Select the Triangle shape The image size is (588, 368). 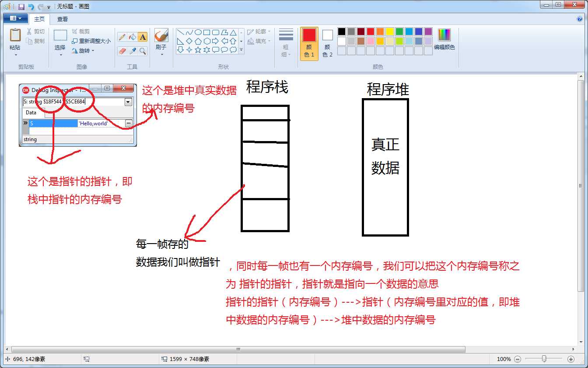[233, 32]
